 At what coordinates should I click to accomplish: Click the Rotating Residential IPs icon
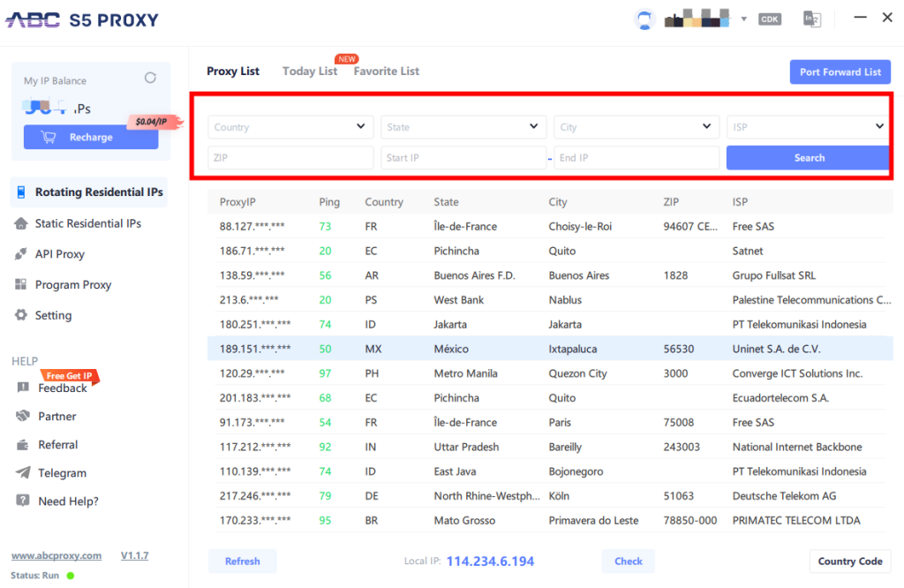tap(21, 192)
